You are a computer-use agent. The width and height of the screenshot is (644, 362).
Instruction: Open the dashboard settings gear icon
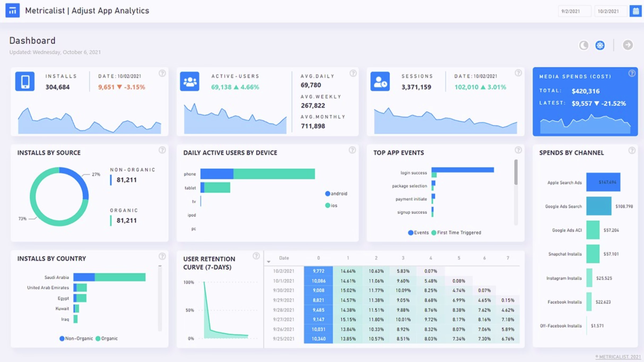pyautogui.click(x=600, y=45)
